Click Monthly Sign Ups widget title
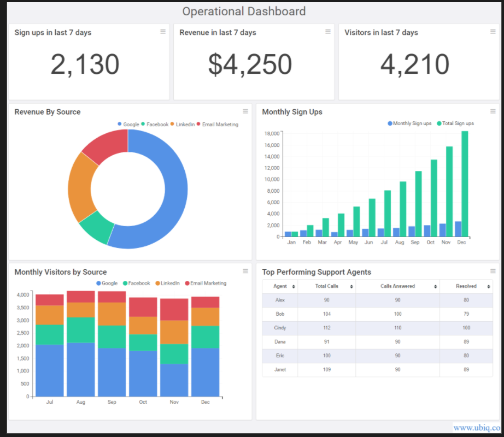The image size is (504, 437). pyautogui.click(x=292, y=112)
